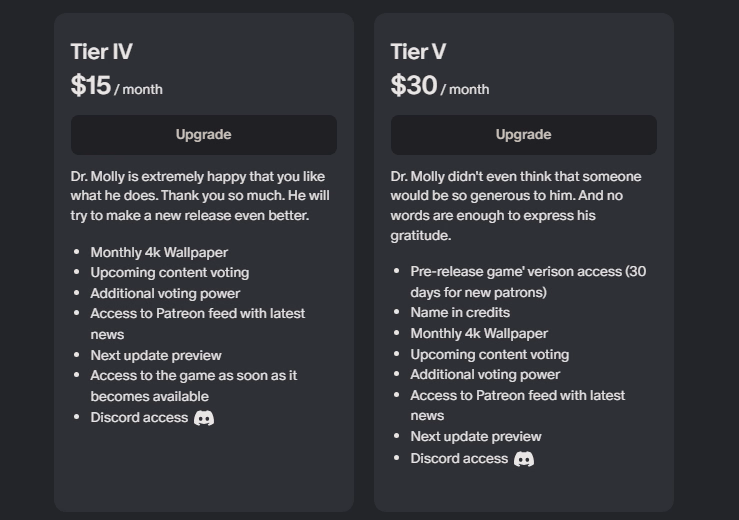Click "Access to Patreon feed" in Tier V
Image resolution: width=739 pixels, height=520 pixels.
point(517,405)
